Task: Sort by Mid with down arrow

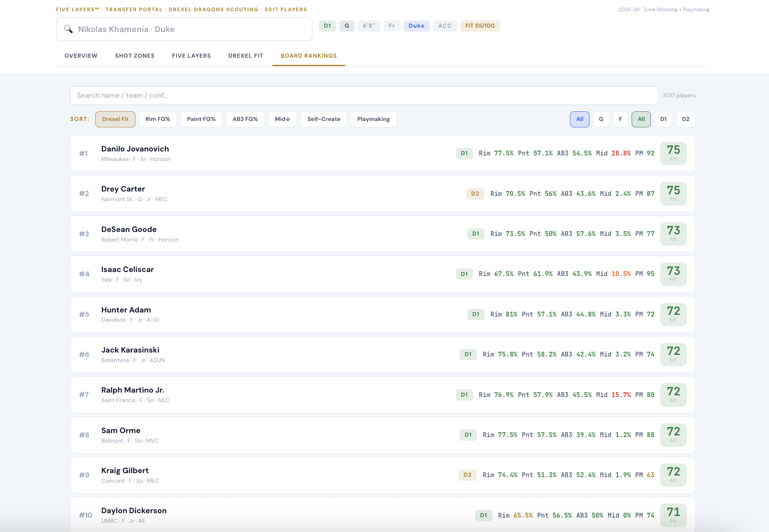Action: click(282, 119)
